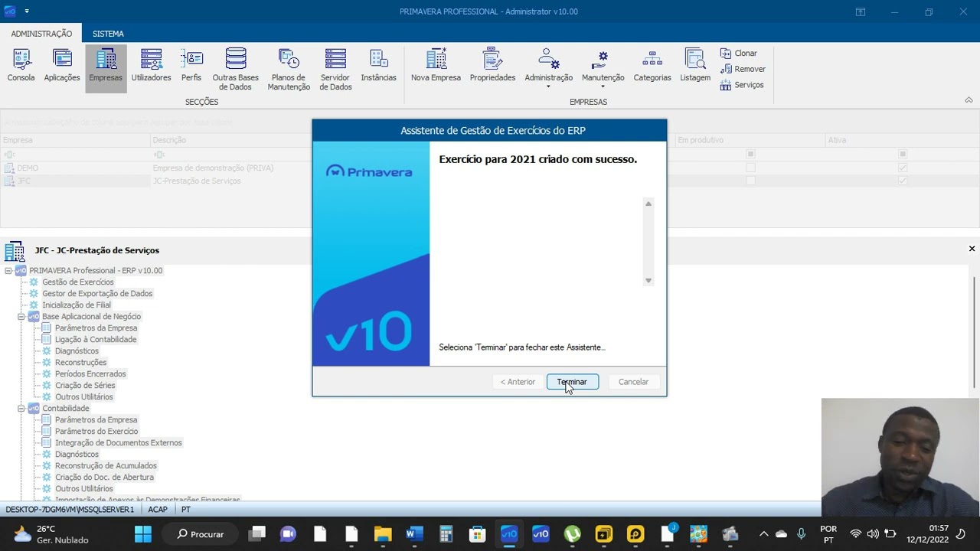Screen dimensions: 980x551
Task: Select Reconstrução de Acumulados tree item
Action: coord(105,466)
